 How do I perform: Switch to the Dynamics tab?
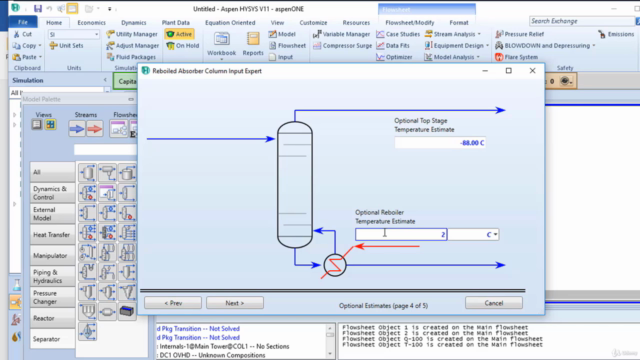click(133, 22)
